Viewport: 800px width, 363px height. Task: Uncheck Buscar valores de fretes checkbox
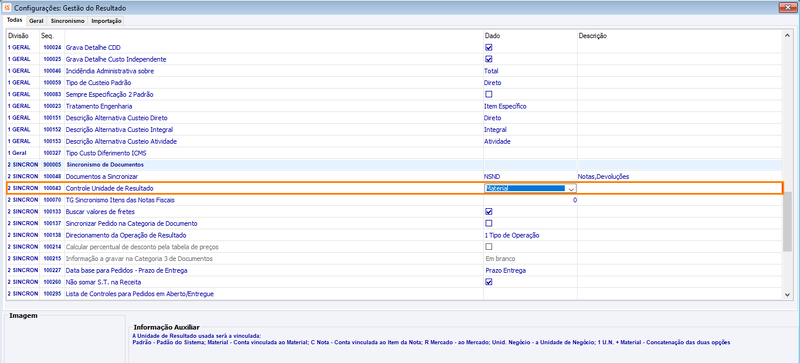click(488, 211)
